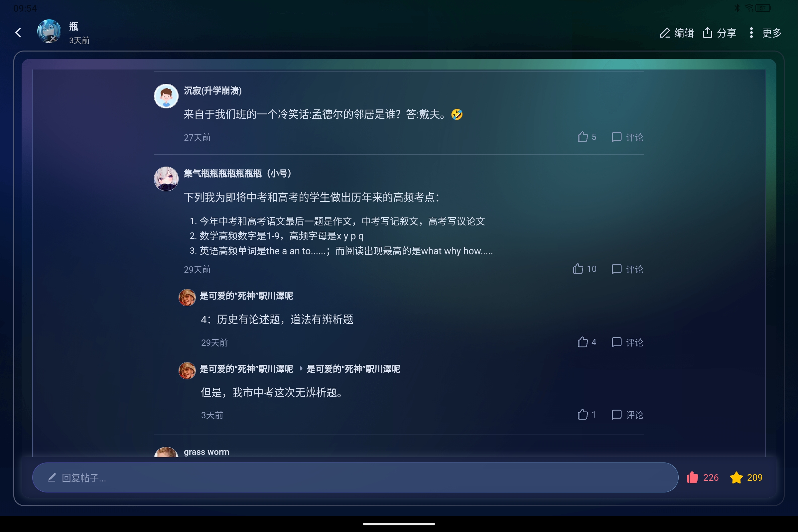Share the post via 分享 icon
This screenshot has width=798, height=532.
click(719, 33)
